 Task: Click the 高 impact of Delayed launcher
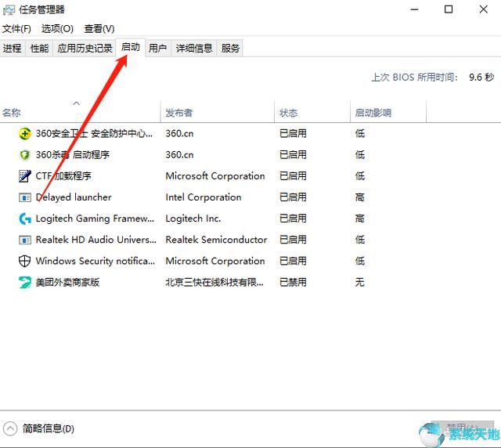[360, 197]
